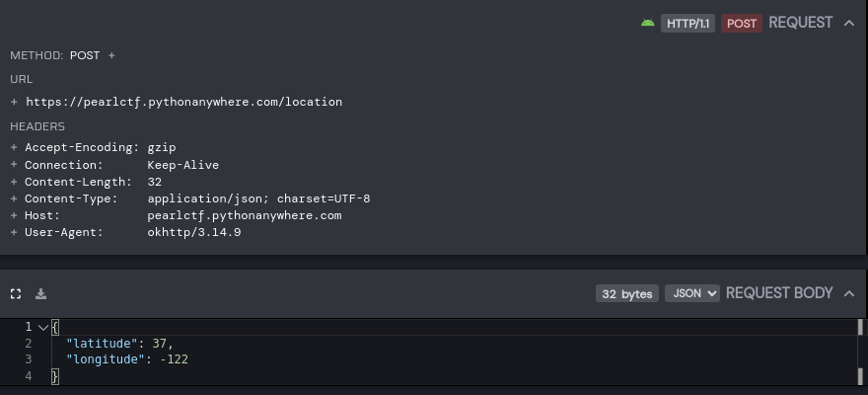Download the request body

point(41,293)
